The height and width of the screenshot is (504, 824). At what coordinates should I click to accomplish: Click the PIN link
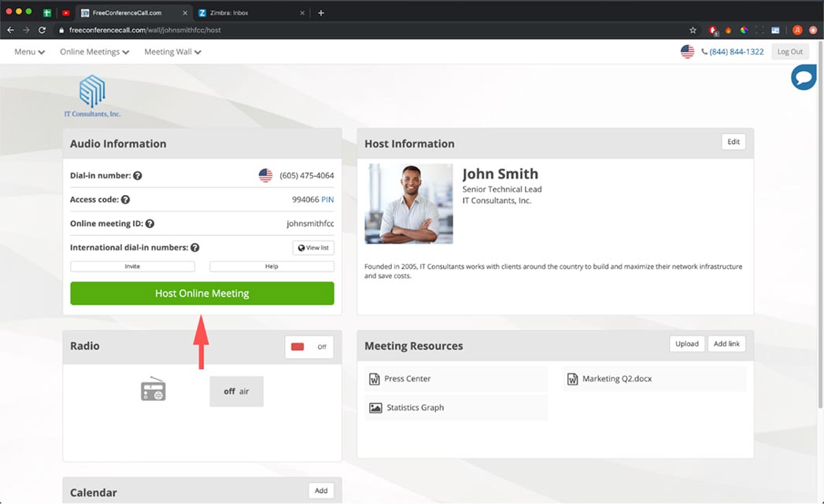[x=327, y=200]
